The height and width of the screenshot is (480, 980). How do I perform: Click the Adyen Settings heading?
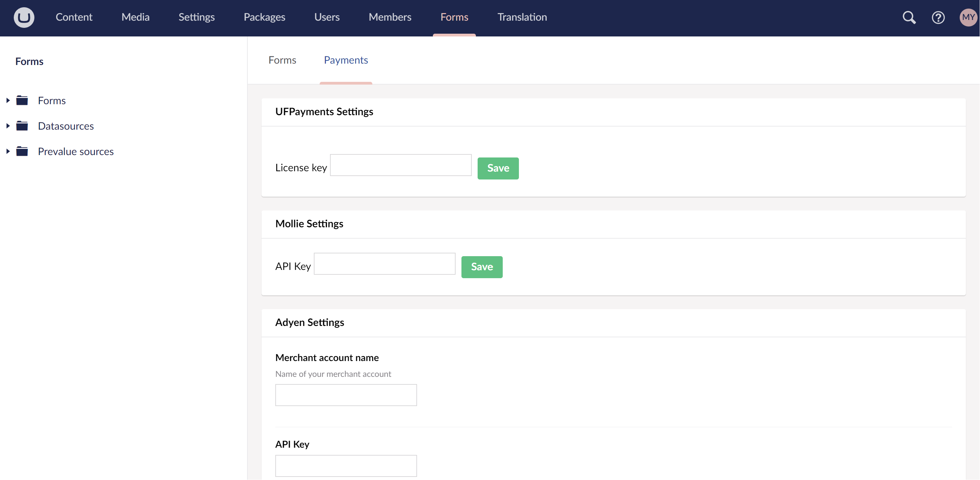310,322
